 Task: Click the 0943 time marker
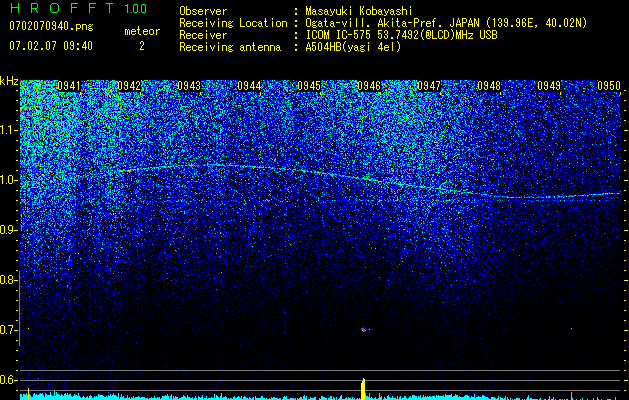click(189, 86)
